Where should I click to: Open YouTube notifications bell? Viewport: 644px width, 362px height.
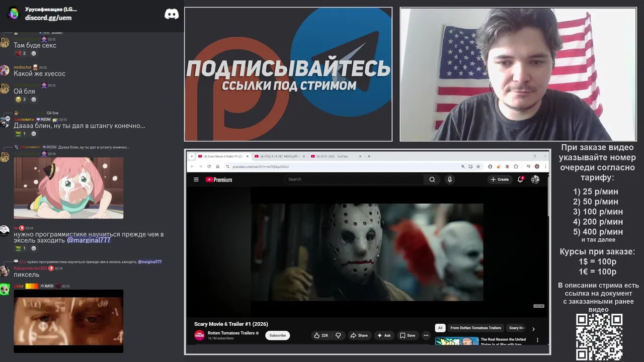coord(521,179)
